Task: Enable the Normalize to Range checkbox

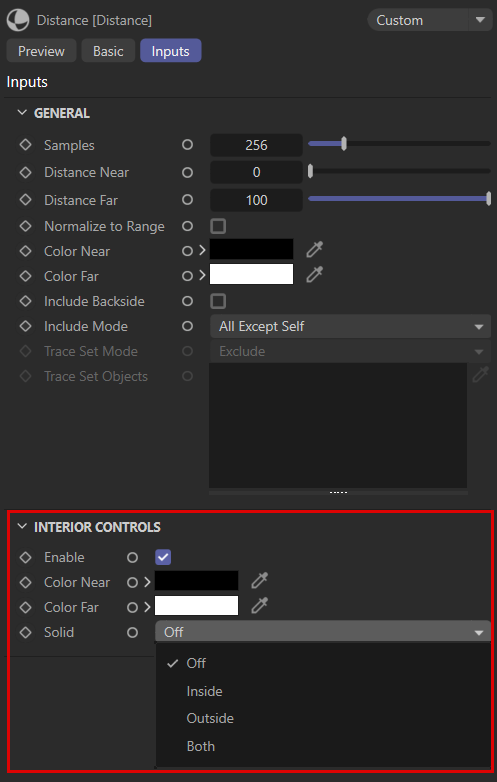Action: pyautogui.click(x=218, y=226)
